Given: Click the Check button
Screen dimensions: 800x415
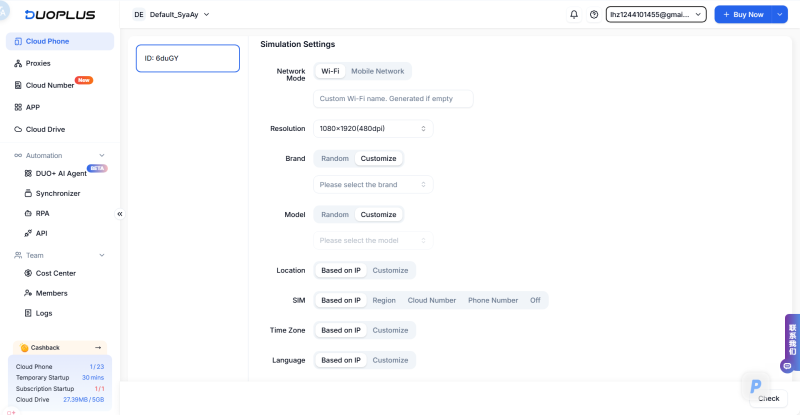Looking at the screenshot, I should [768, 399].
